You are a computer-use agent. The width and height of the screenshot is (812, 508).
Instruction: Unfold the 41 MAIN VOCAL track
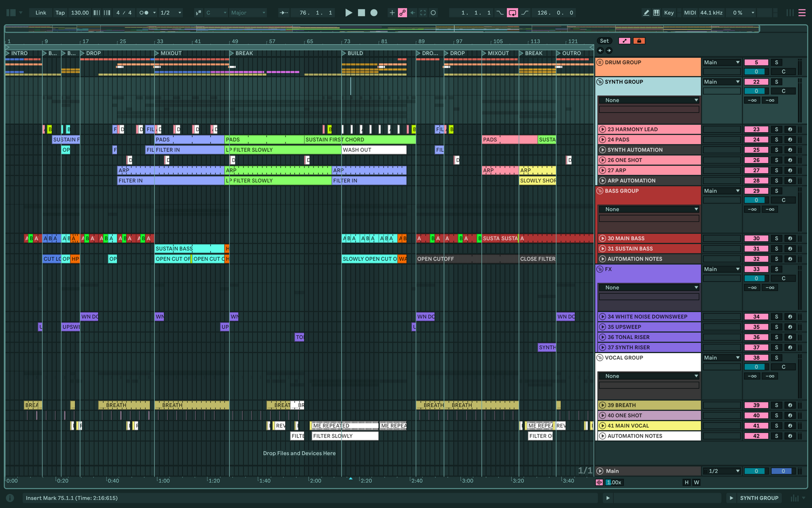[x=602, y=425]
